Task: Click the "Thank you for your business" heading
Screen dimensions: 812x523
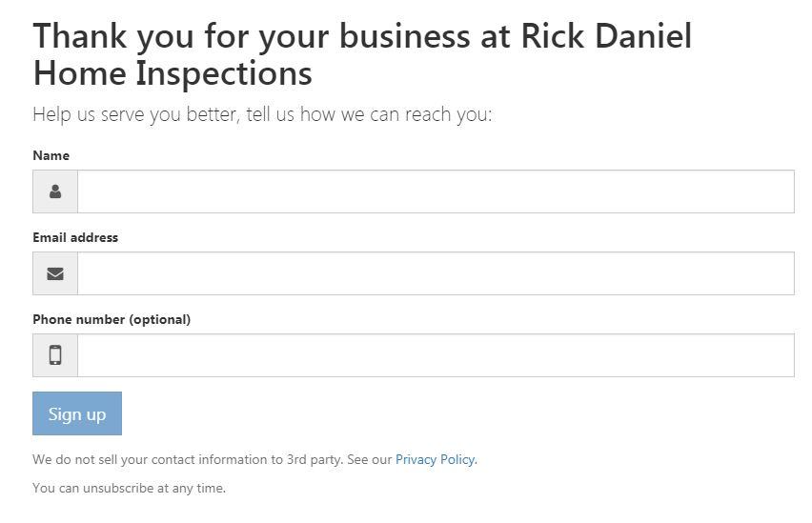Action: click(253, 36)
